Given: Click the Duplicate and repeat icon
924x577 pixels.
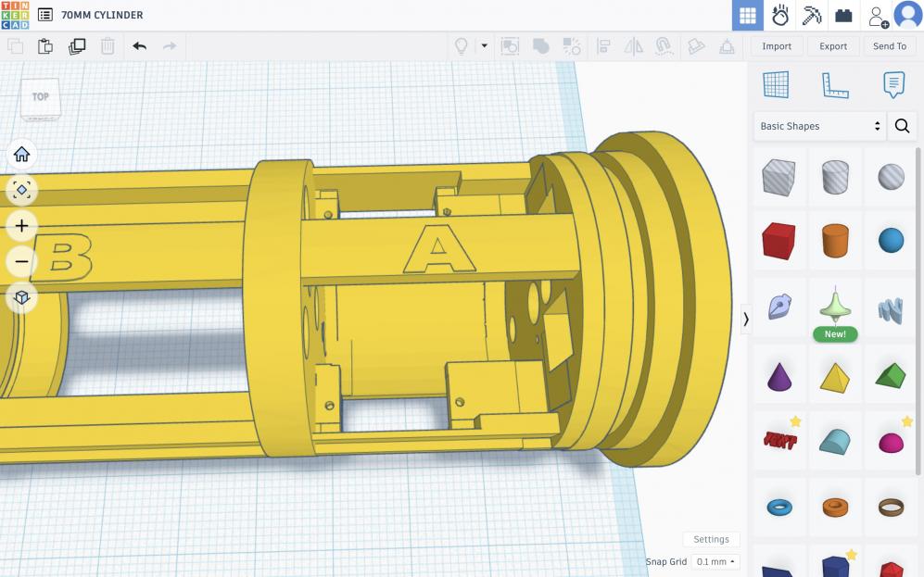Looking at the screenshot, I should coord(77,45).
